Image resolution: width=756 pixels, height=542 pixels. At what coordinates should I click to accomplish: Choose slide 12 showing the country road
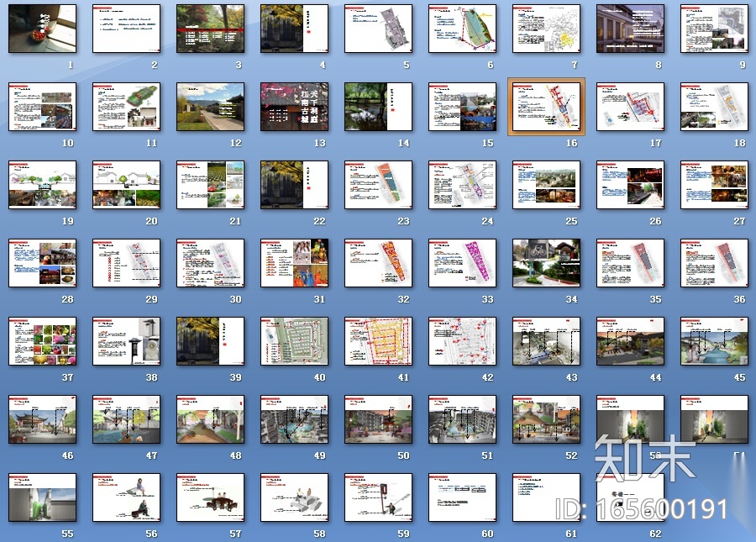tap(210, 107)
